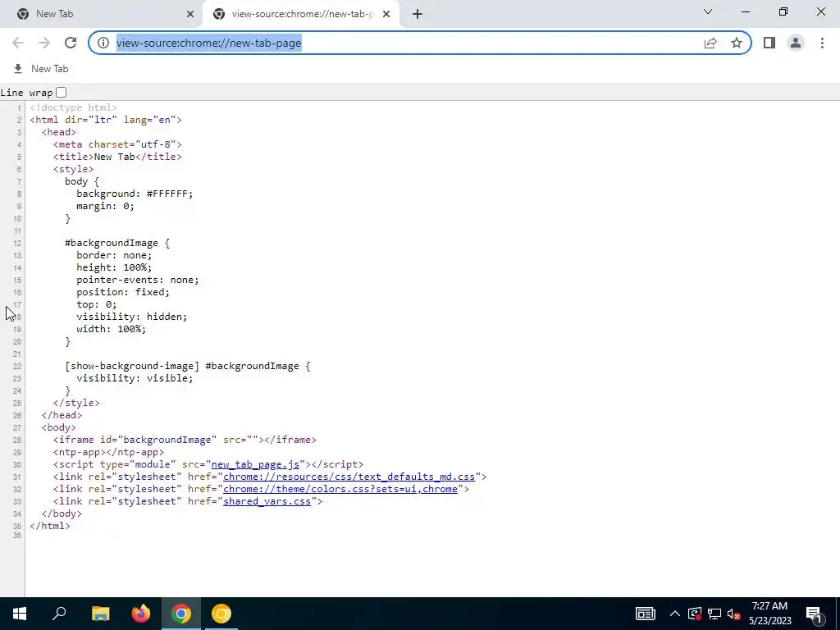Show hidden system tray icons

(x=675, y=614)
